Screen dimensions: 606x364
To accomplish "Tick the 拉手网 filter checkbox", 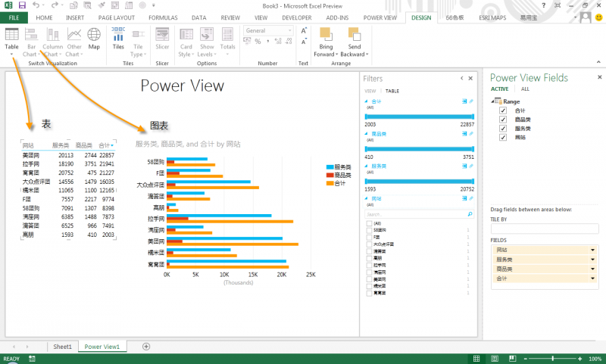I will coord(369,265).
